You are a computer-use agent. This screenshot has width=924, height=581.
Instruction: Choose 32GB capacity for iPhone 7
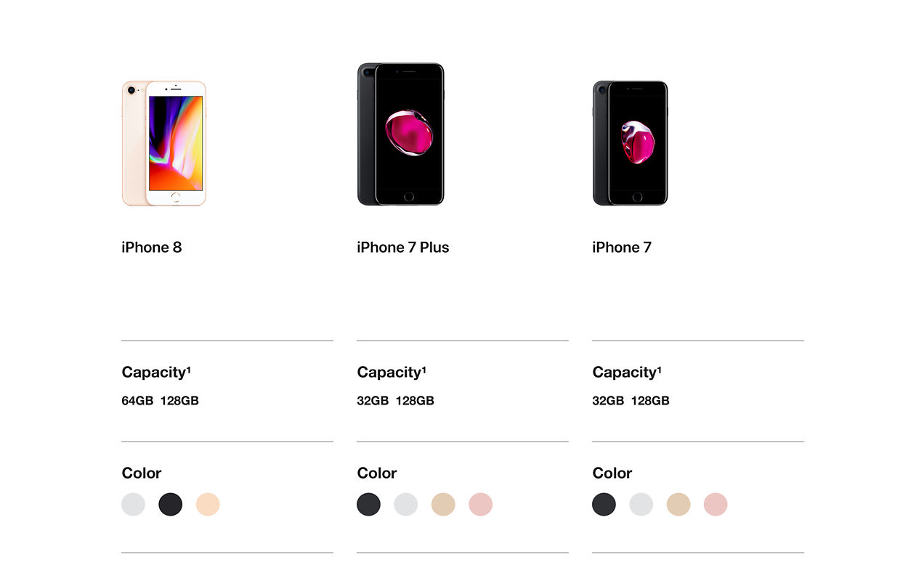click(608, 401)
